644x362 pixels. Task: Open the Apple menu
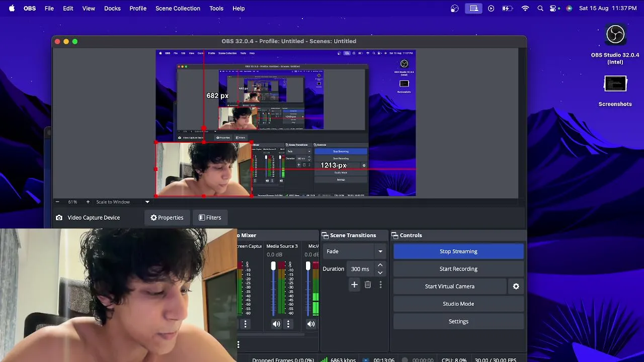click(x=12, y=8)
